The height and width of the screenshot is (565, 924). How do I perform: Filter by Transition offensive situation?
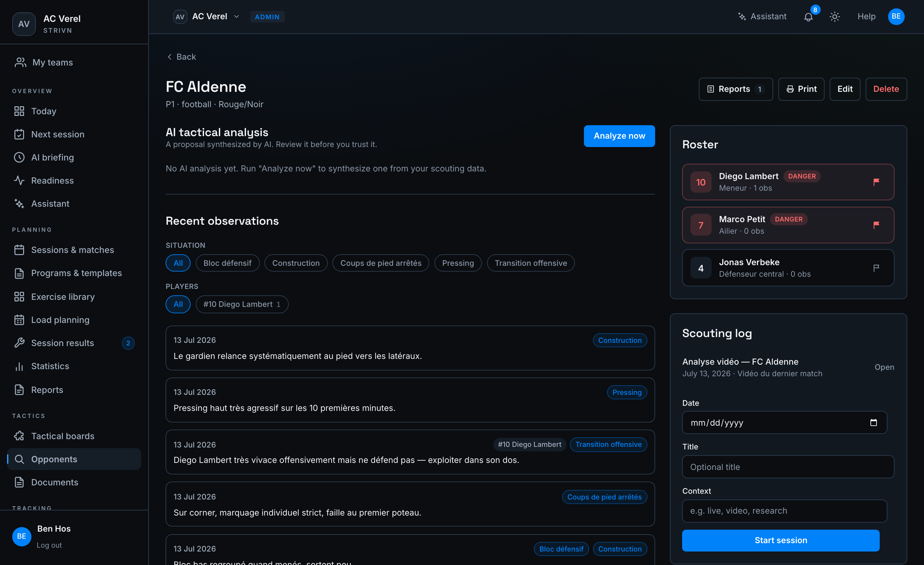click(531, 263)
